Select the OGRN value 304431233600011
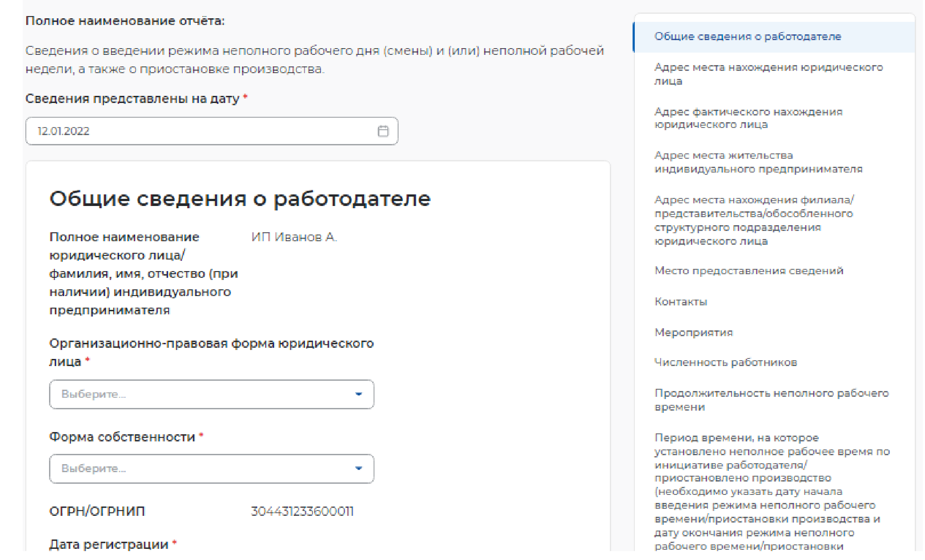This screenshot has height=560, width=925. pyautogui.click(x=302, y=511)
